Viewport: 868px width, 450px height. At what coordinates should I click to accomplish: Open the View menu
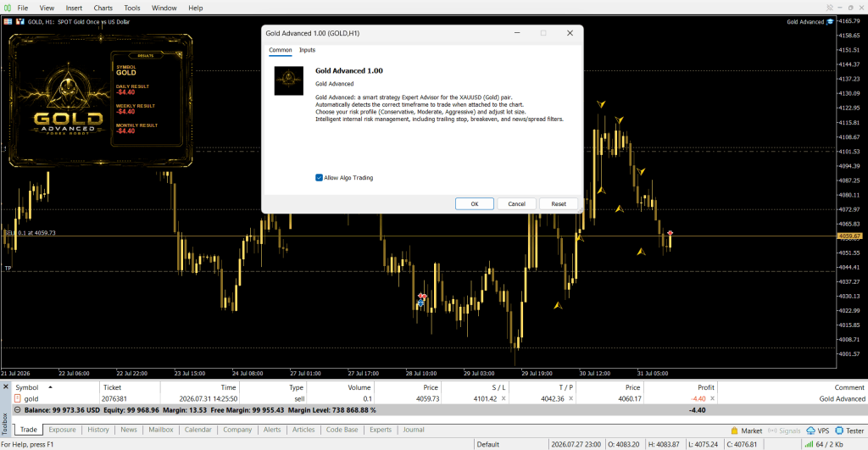click(x=47, y=8)
